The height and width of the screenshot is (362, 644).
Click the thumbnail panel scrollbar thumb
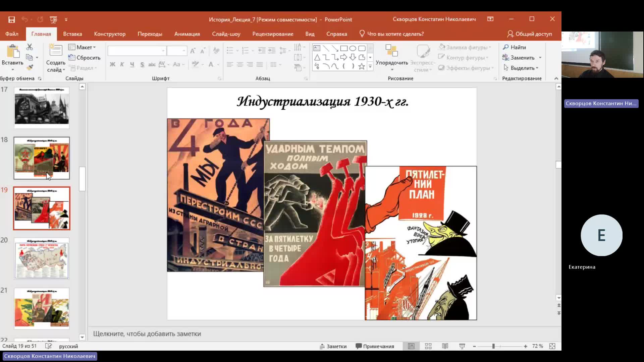82,179
